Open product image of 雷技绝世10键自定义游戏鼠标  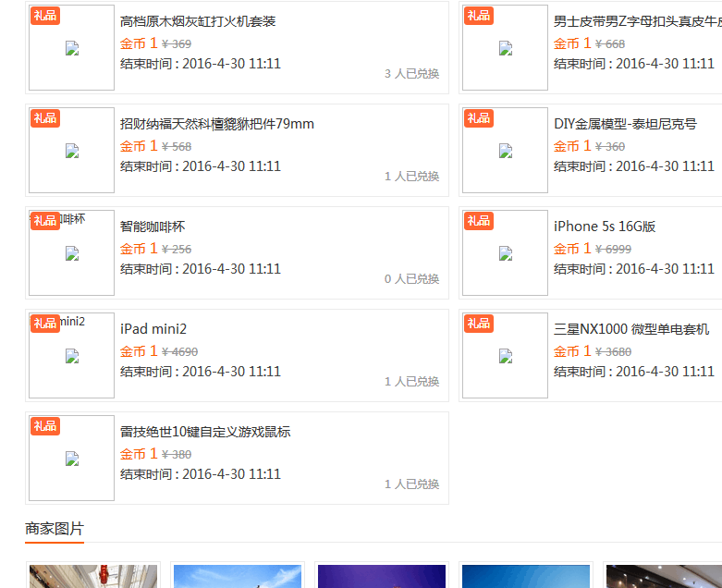(72, 459)
